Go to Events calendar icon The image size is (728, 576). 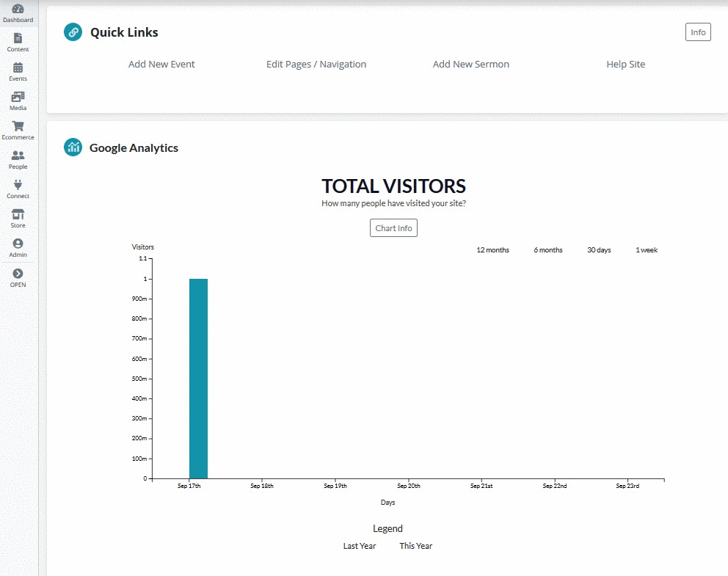coord(18,68)
